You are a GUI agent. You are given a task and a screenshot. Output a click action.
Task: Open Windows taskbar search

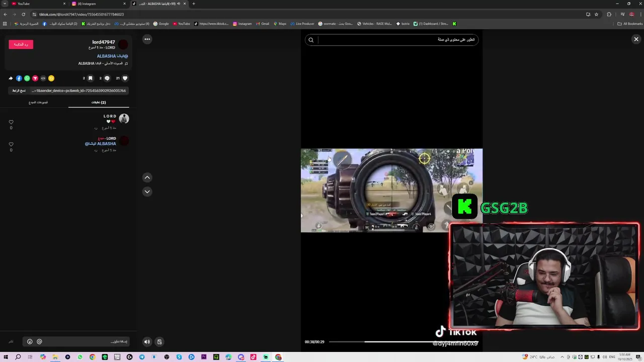(18, 357)
